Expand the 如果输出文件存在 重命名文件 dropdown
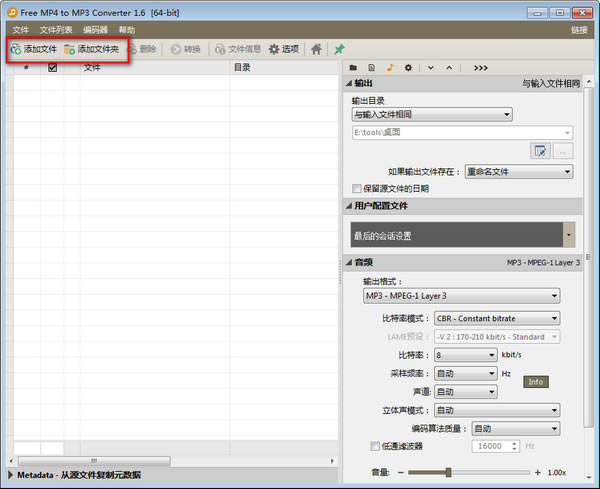Screen dimensions: 600x489 518,171
